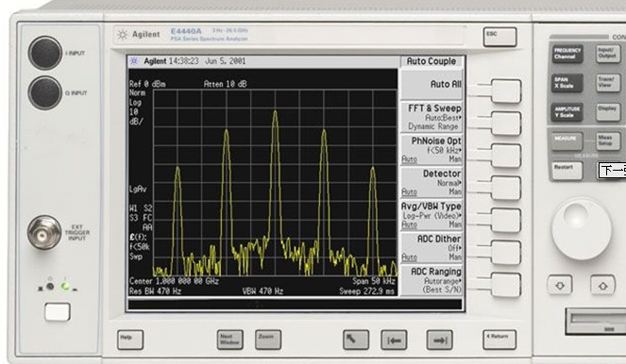Click the green power LED indicator

[x=65, y=287]
